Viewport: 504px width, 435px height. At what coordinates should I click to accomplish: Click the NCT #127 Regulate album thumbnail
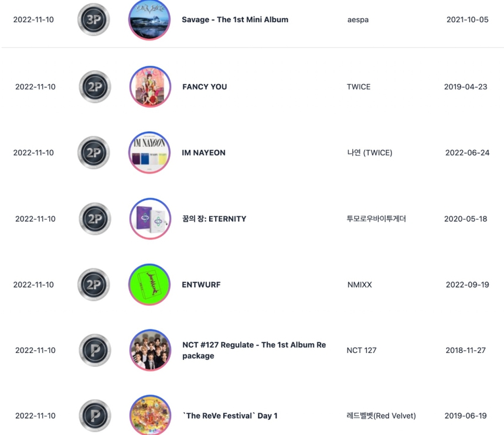[149, 350]
